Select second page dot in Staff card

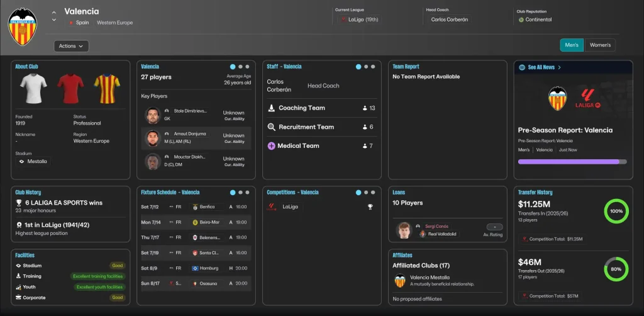(366, 67)
